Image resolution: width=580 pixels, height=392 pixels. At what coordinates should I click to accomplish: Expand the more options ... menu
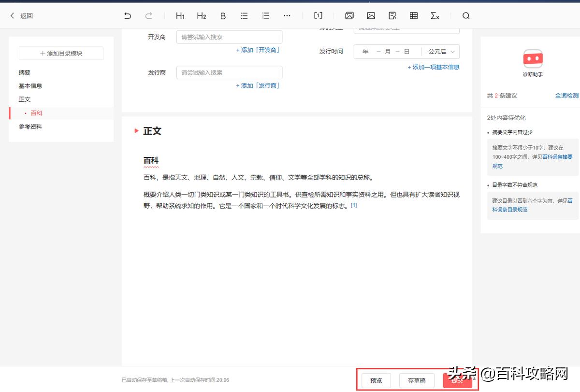click(287, 15)
